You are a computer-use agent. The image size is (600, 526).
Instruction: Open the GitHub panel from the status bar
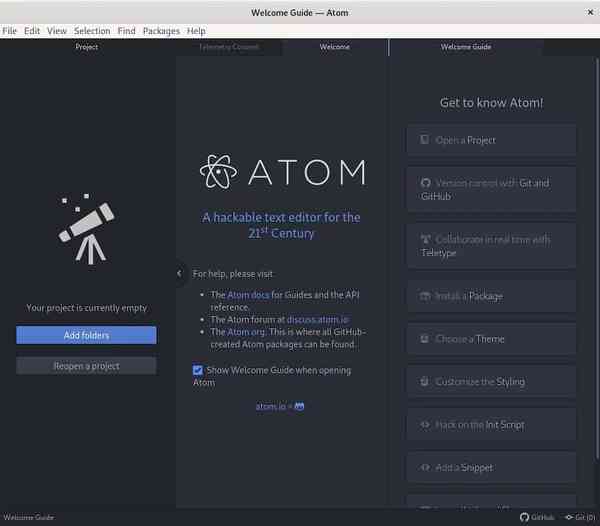pos(537,518)
